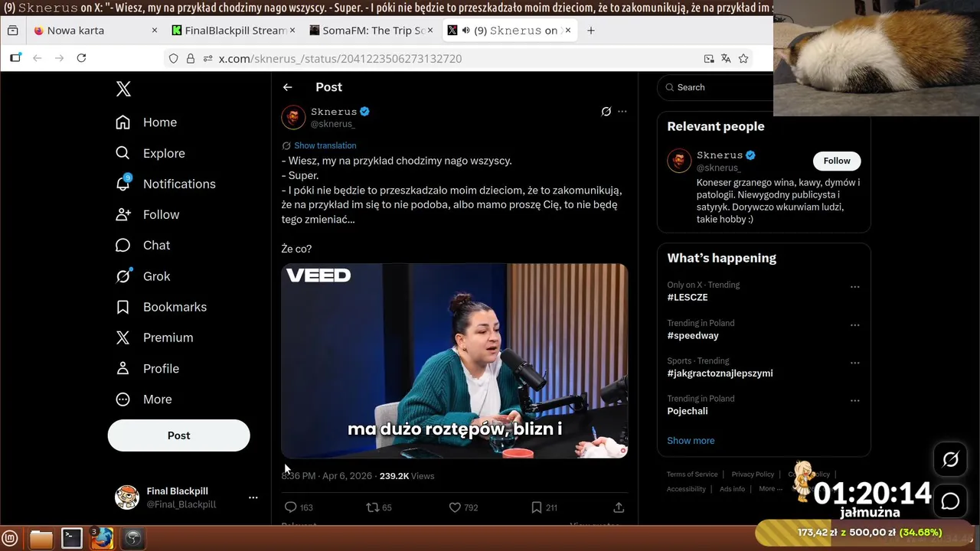Open Bookmarks in the left sidebar
The width and height of the screenshot is (980, 551).
click(x=161, y=307)
